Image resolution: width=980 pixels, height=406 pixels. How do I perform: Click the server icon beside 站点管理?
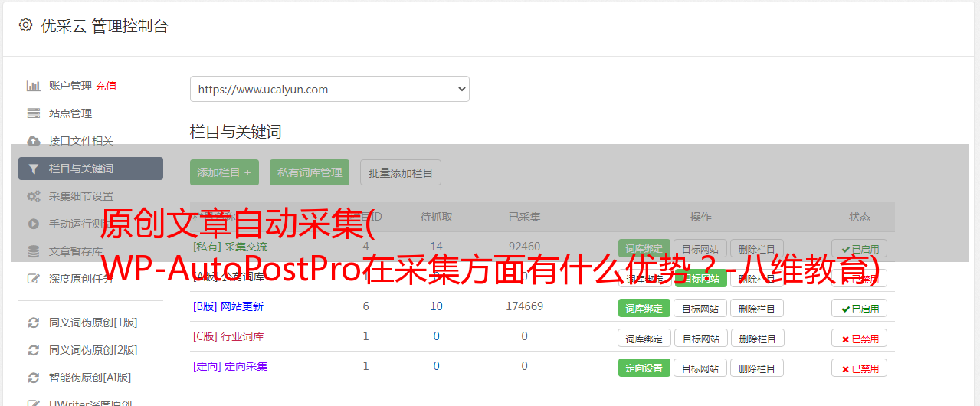point(33,113)
